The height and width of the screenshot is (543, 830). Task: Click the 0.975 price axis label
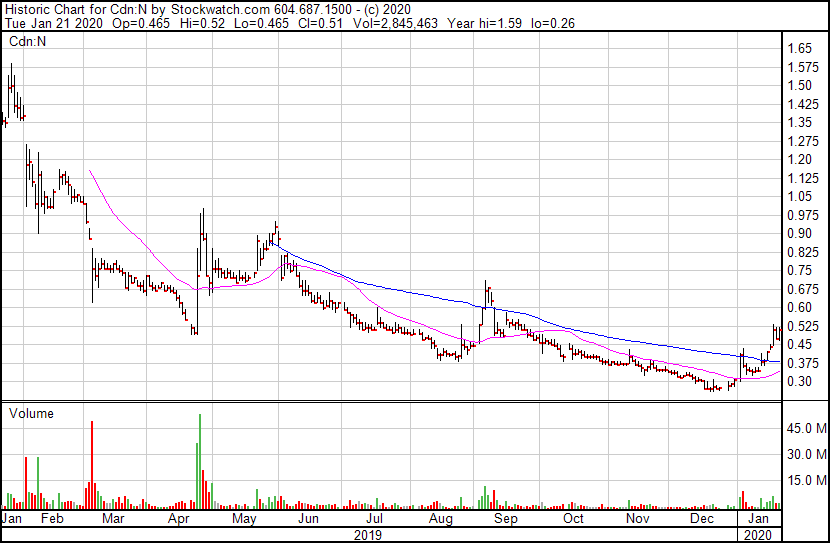(x=803, y=215)
